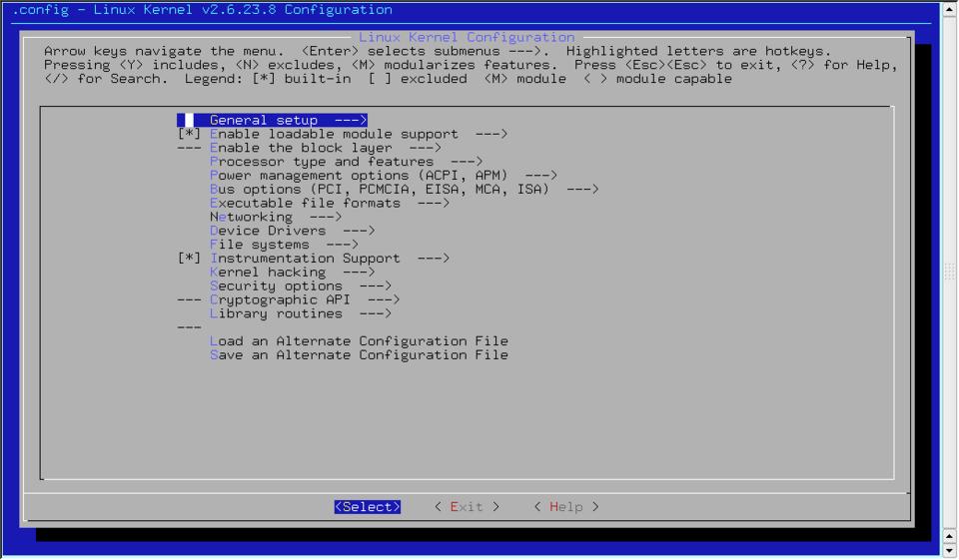Image resolution: width=959 pixels, height=560 pixels.
Task: Click the <Select> button
Action: [x=368, y=507]
